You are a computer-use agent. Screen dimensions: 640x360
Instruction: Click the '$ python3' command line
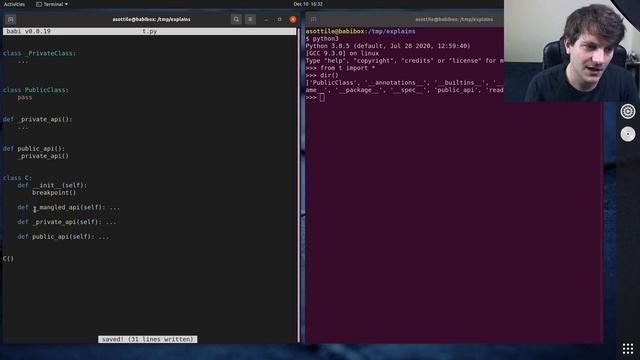tap(322, 39)
